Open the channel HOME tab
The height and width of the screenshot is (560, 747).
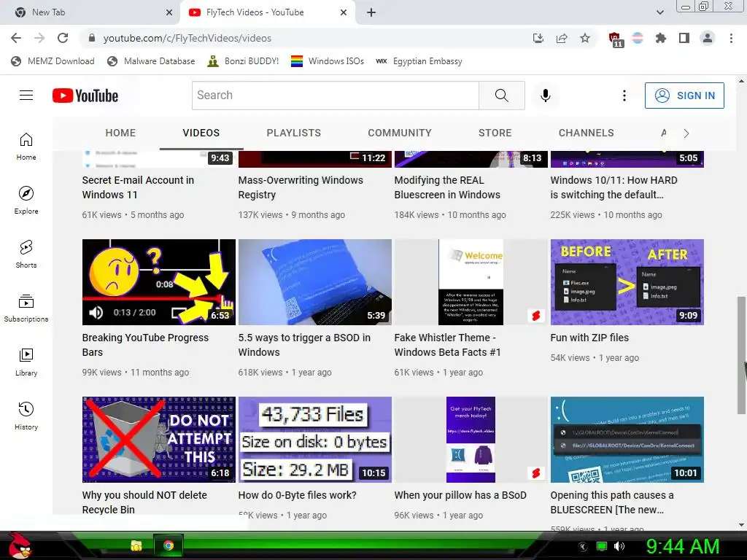120,133
